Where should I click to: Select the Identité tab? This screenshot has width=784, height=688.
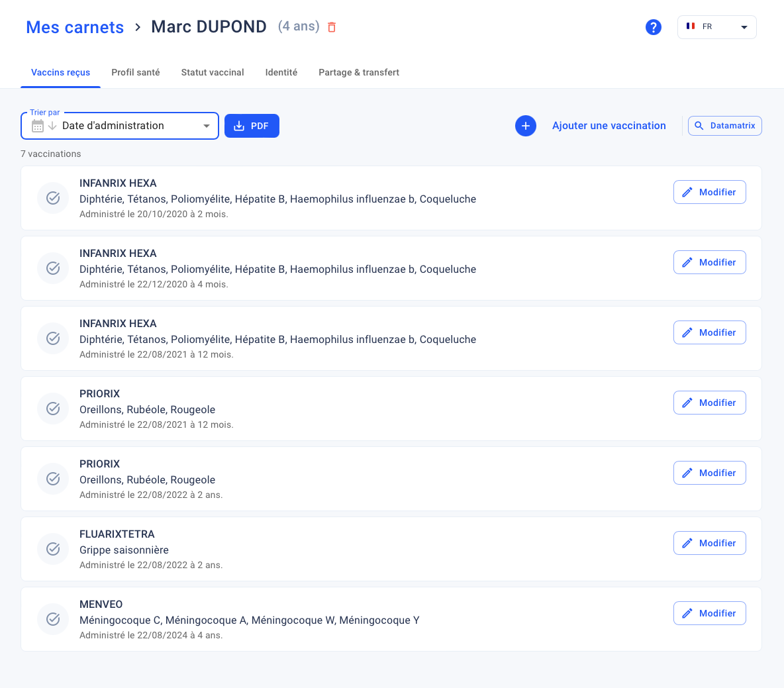point(281,72)
